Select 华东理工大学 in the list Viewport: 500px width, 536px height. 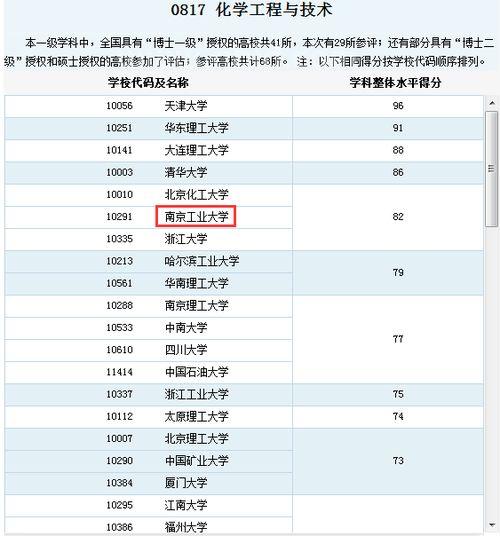pyautogui.click(x=196, y=128)
